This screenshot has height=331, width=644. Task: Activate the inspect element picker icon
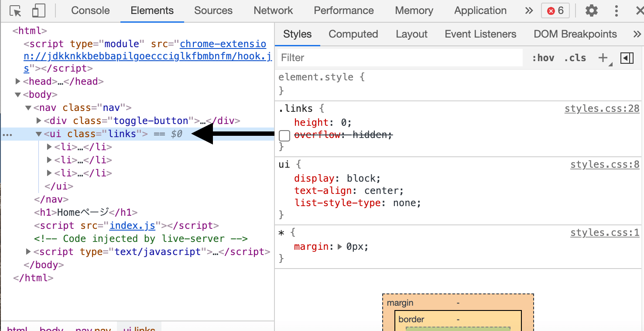(x=15, y=11)
